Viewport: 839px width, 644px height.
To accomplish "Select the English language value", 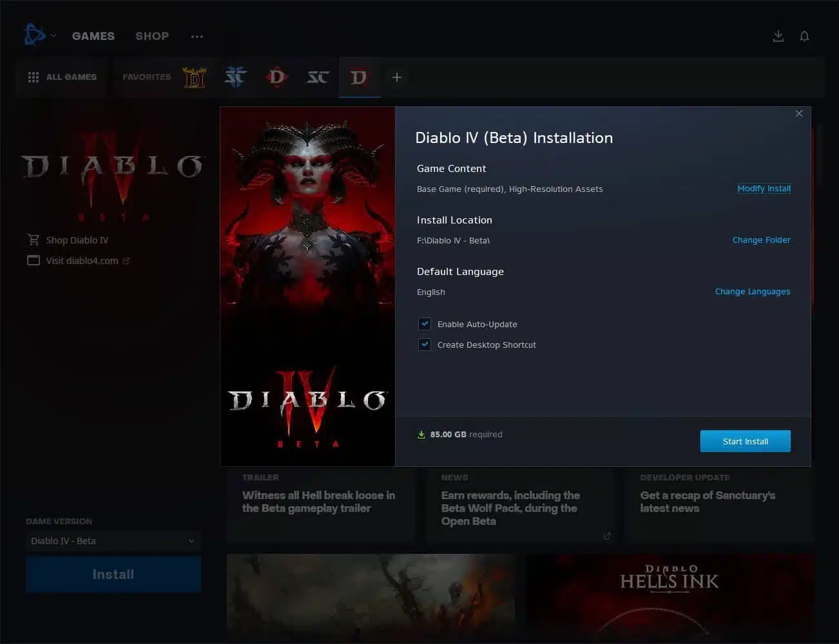I will (x=431, y=292).
